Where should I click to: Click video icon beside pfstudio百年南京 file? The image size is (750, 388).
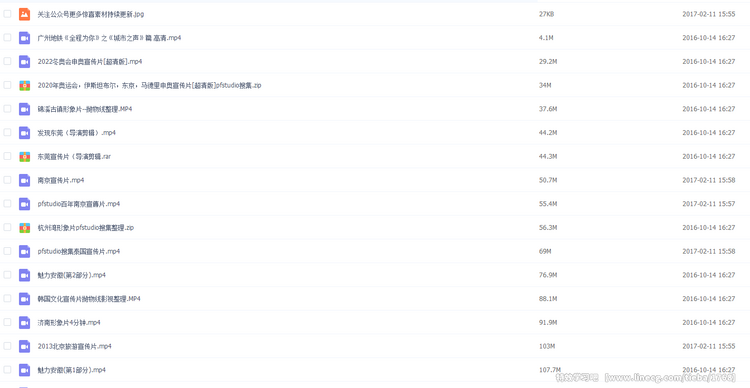click(x=24, y=204)
